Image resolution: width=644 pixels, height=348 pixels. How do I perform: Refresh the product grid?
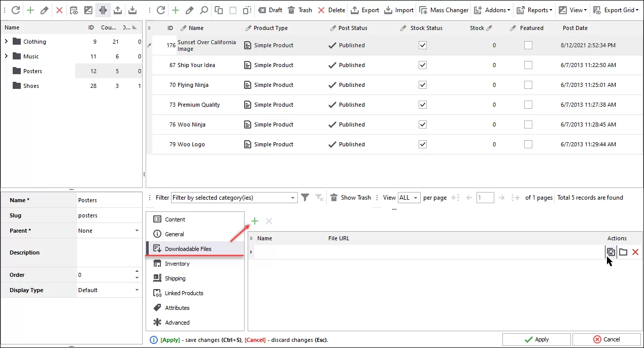pos(161,10)
